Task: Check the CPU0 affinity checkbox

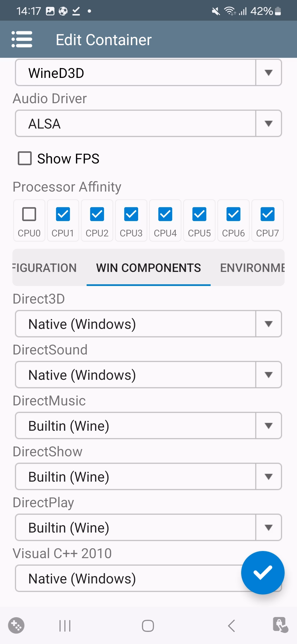Action: click(x=29, y=214)
